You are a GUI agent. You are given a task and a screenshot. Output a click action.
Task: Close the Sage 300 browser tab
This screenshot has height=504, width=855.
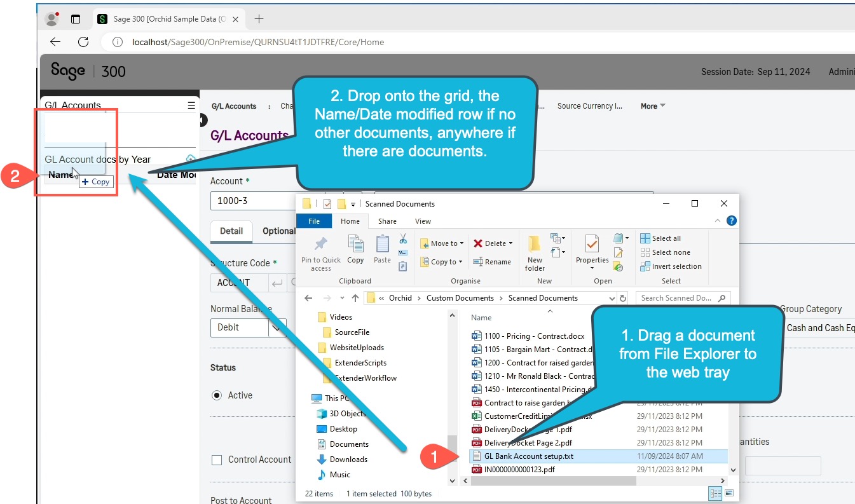(x=237, y=19)
